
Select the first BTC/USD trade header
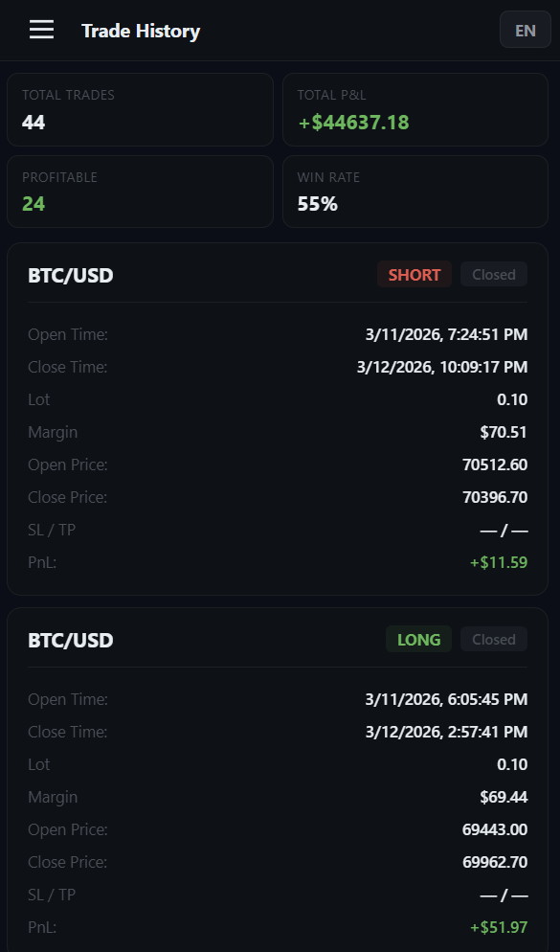coord(70,275)
